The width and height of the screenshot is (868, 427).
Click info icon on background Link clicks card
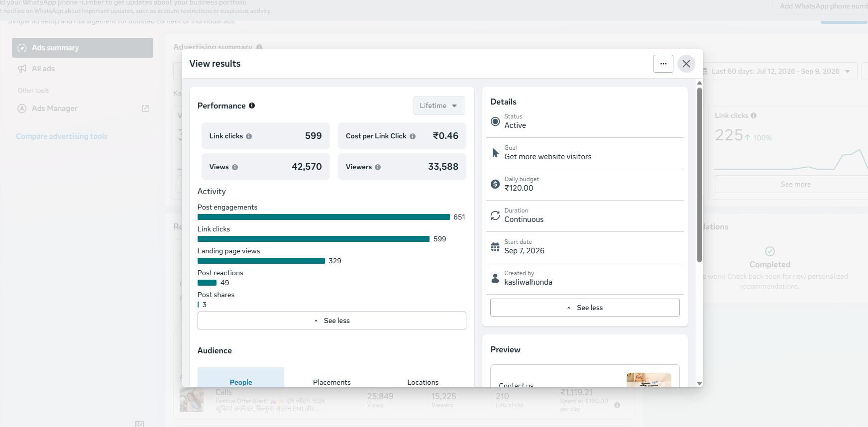(x=754, y=115)
